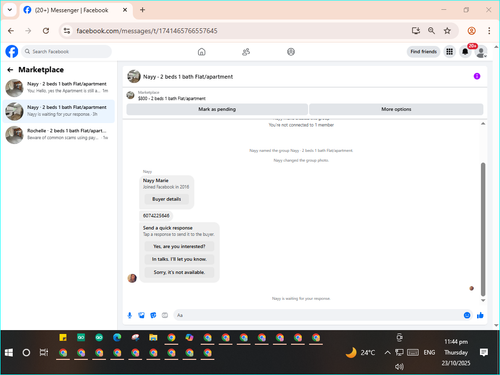Open the tab search dropdown arrow
Image resolution: width=500 pixels, height=375 pixels.
tap(10, 10)
